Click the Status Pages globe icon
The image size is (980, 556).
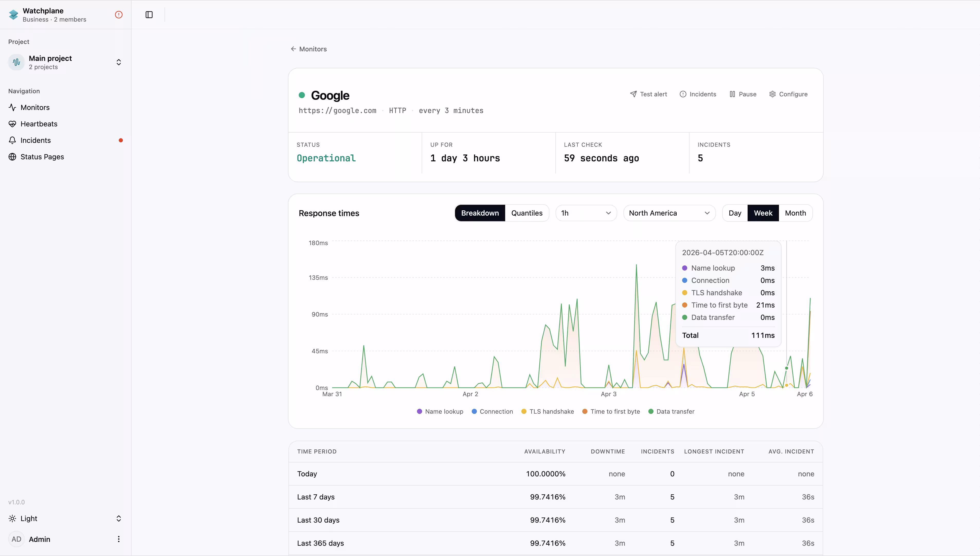tap(12, 156)
